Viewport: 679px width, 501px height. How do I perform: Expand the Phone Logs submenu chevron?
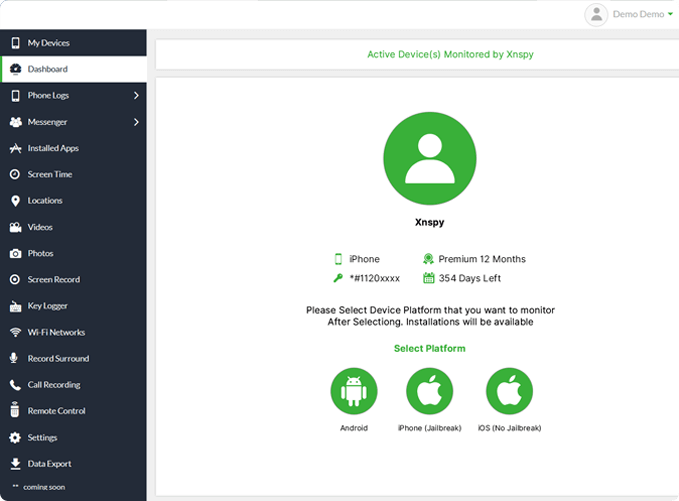pos(136,96)
